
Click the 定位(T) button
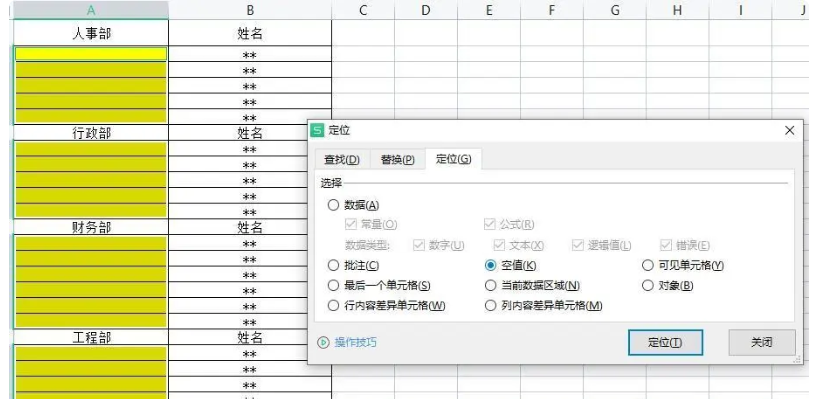[665, 342]
